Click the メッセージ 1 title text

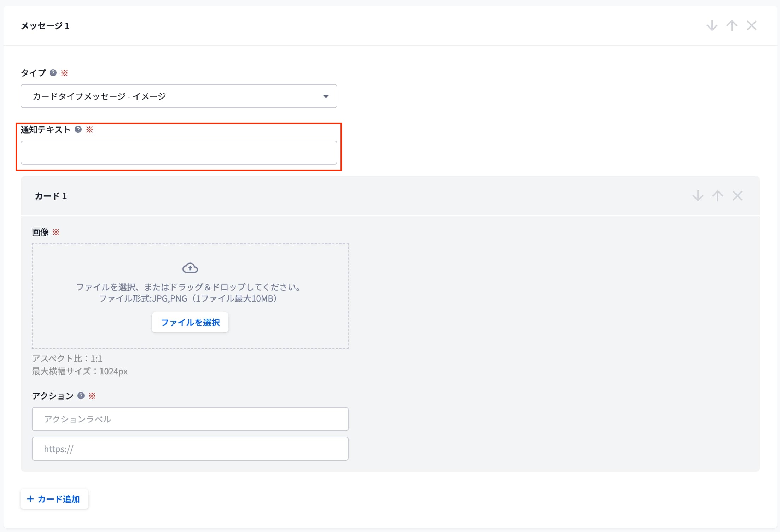tap(45, 26)
